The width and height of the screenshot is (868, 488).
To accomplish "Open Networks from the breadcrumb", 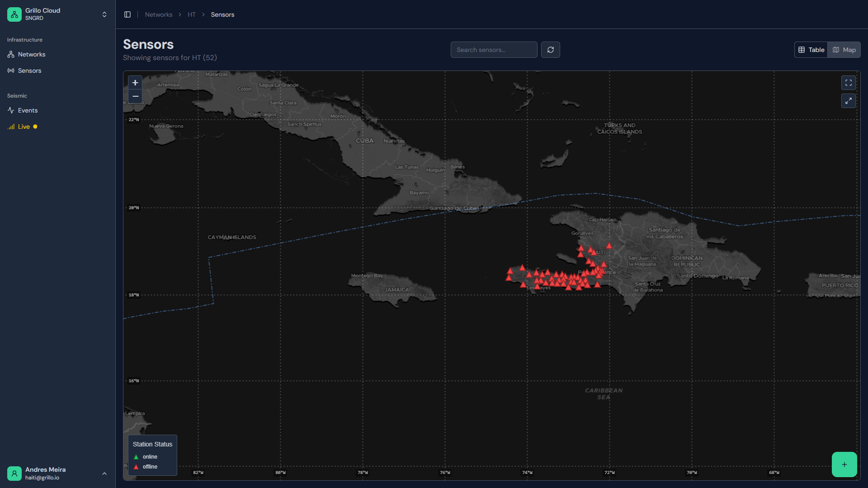I will coord(159,14).
